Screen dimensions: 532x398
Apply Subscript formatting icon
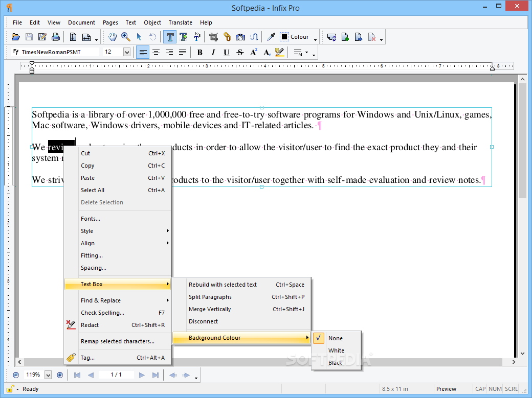tap(267, 53)
